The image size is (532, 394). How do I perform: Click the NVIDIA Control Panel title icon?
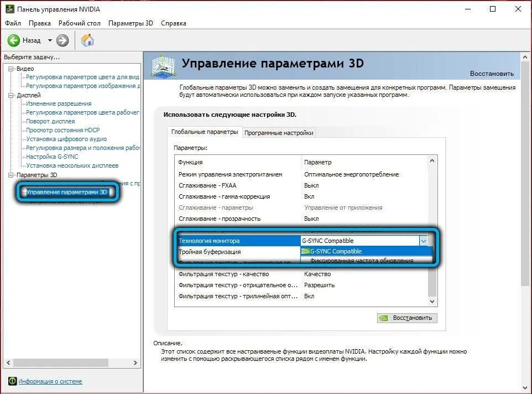(10, 9)
